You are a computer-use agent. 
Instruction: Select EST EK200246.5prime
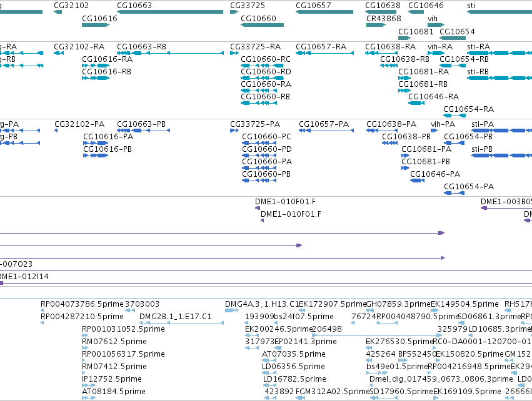point(278,329)
